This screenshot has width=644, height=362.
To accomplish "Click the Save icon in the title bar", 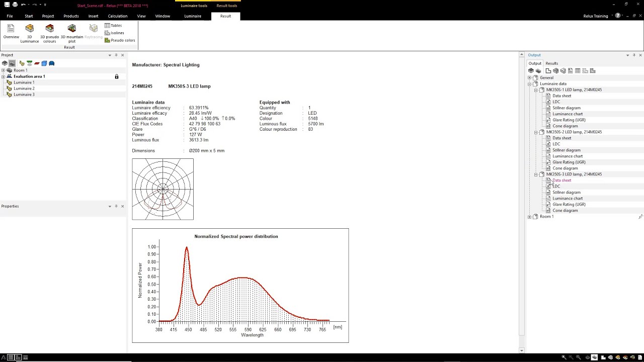I will [x=7, y=5].
